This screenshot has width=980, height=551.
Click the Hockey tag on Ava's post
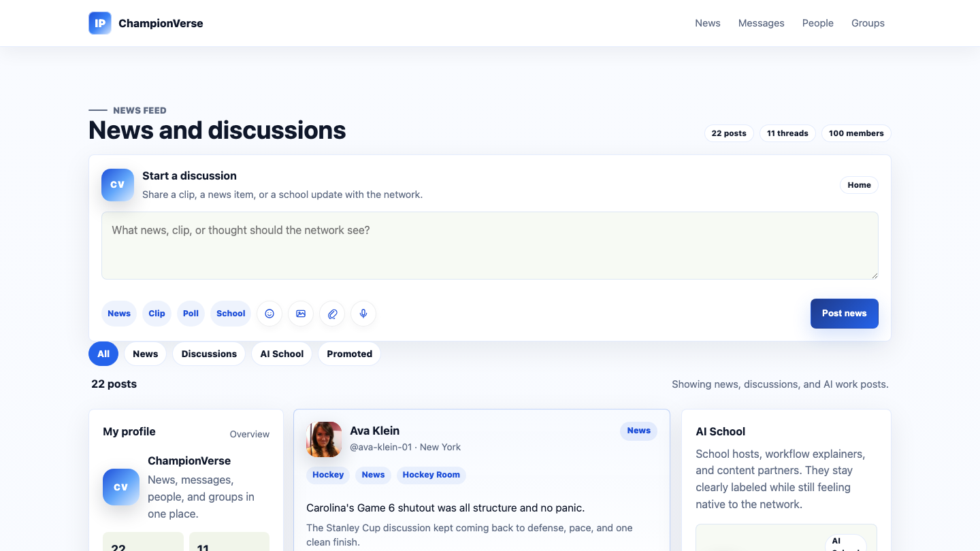coord(328,475)
